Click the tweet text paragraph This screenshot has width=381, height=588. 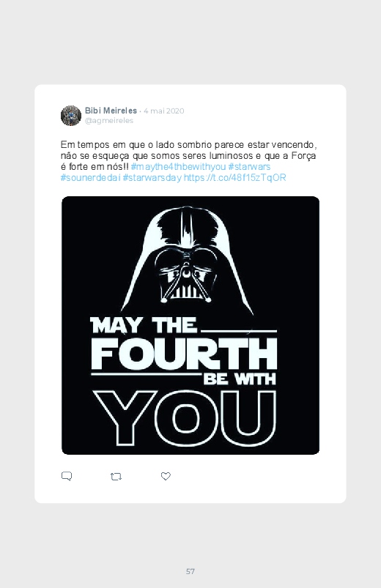coord(189,161)
